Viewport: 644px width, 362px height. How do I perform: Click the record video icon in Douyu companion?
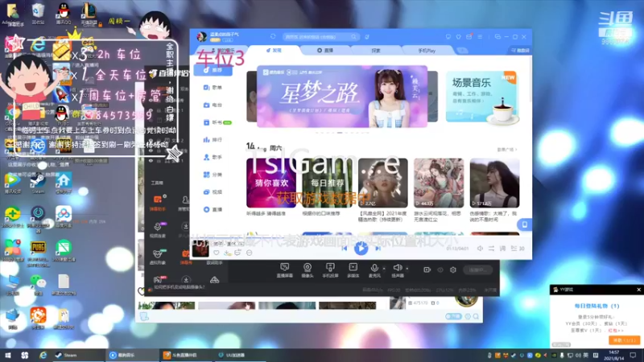427,269
